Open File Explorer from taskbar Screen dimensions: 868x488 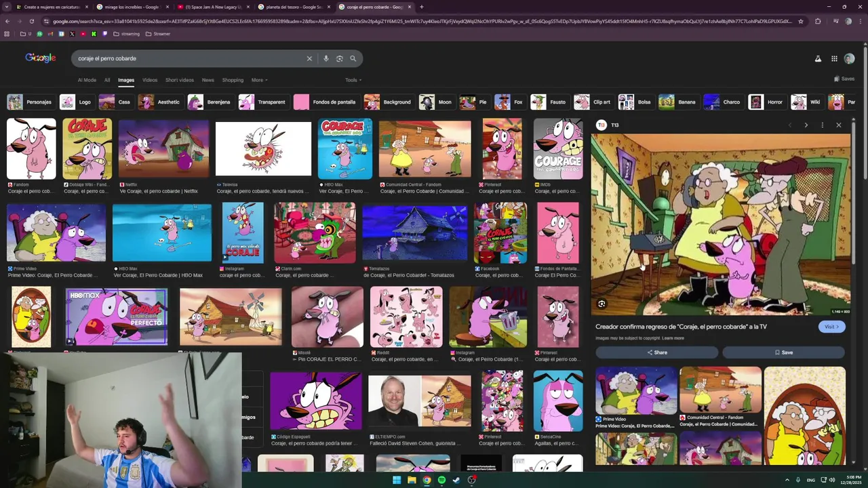click(x=412, y=480)
